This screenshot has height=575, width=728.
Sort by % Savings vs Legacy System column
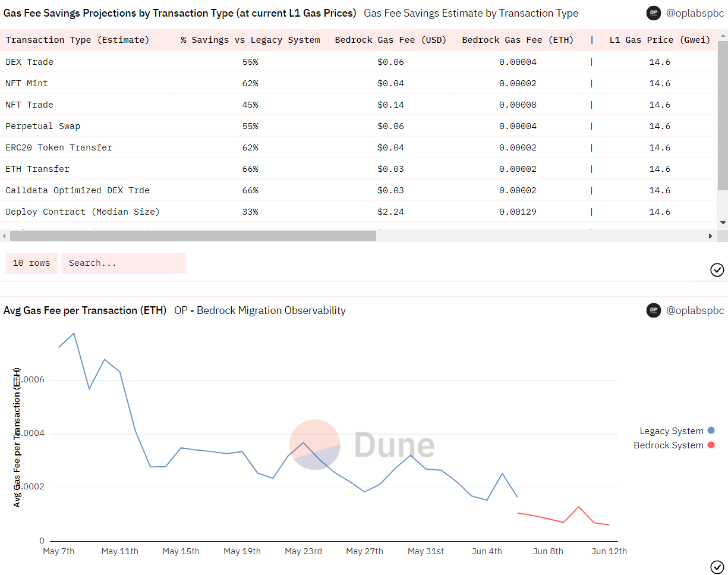click(250, 40)
